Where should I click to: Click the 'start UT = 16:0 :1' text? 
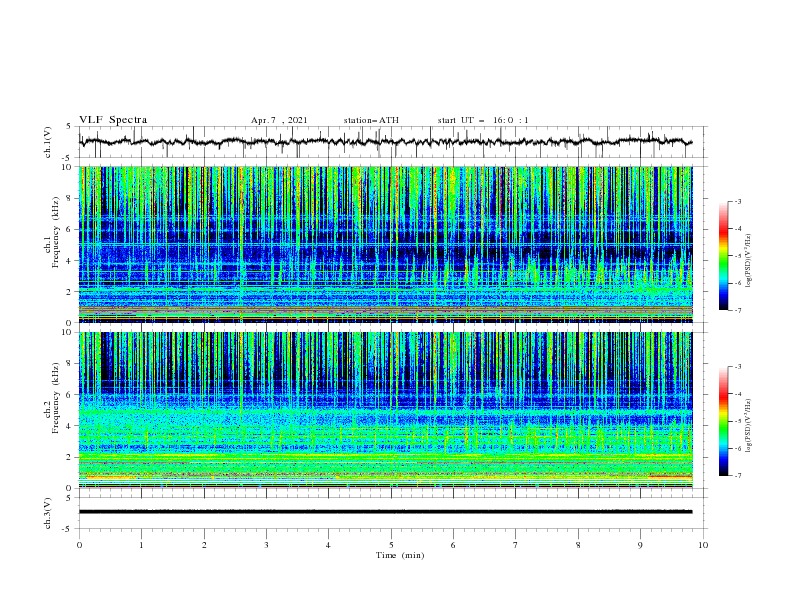coord(483,120)
